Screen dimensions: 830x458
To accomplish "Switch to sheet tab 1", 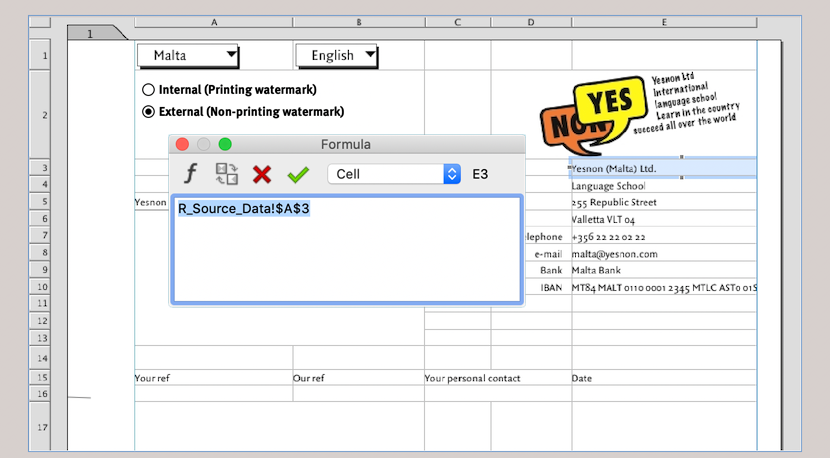I will [90, 34].
